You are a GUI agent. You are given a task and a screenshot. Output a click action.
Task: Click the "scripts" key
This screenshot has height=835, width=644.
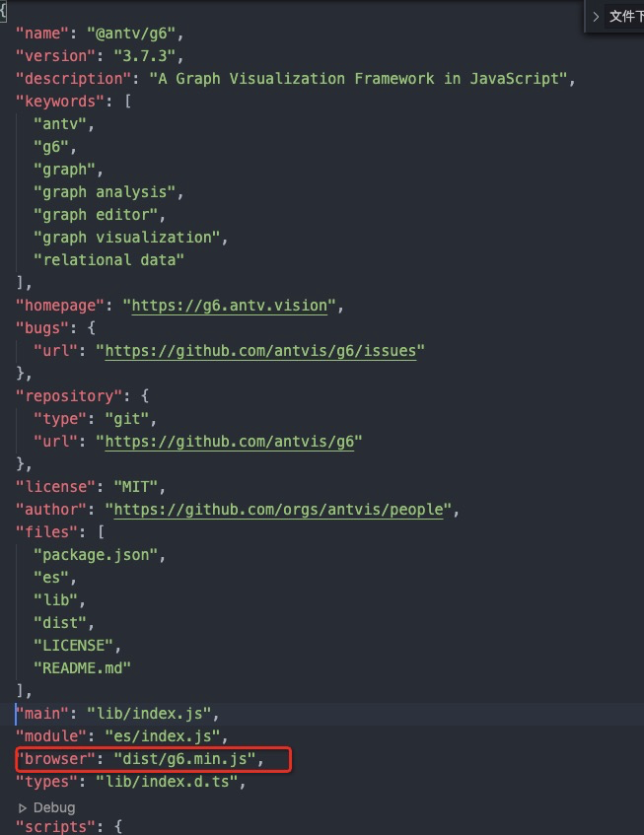coord(56,826)
